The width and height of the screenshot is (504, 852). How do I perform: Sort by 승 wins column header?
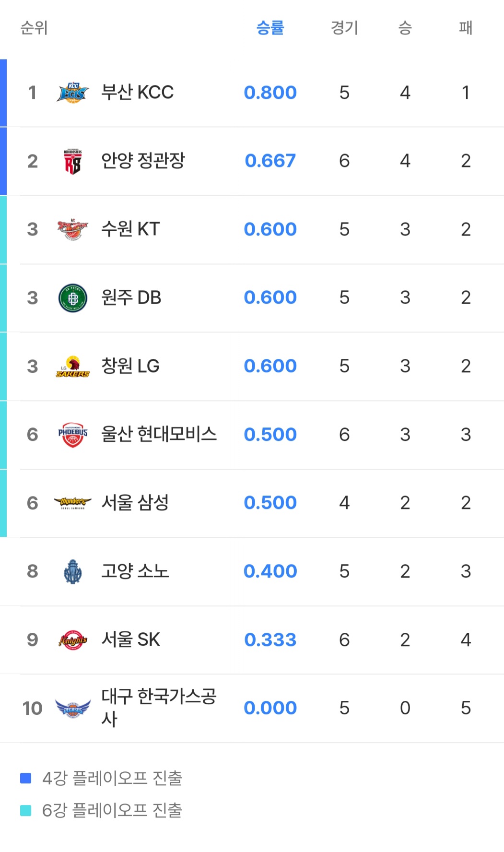pyautogui.click(x=405, y=28)
